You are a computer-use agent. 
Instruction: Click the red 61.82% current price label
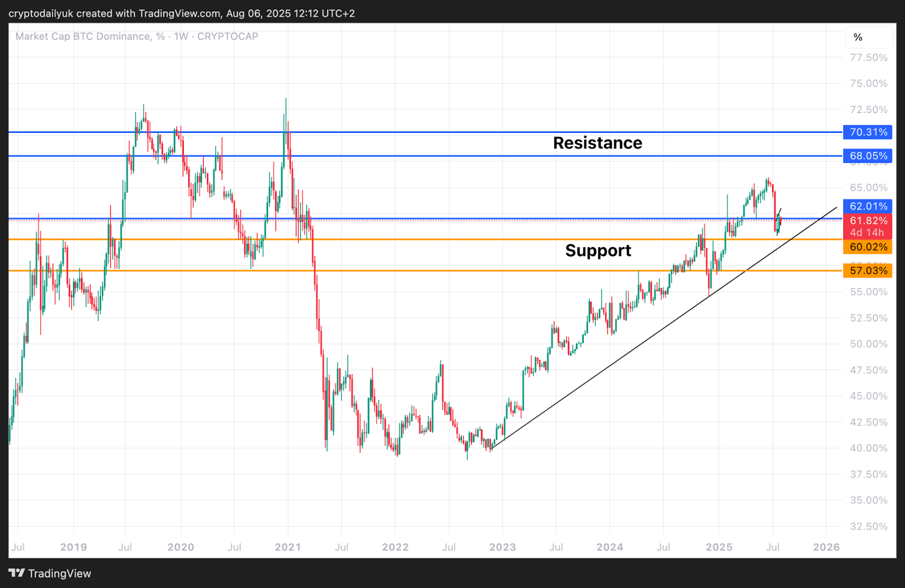pyautogui.click(x=868, y=226)
